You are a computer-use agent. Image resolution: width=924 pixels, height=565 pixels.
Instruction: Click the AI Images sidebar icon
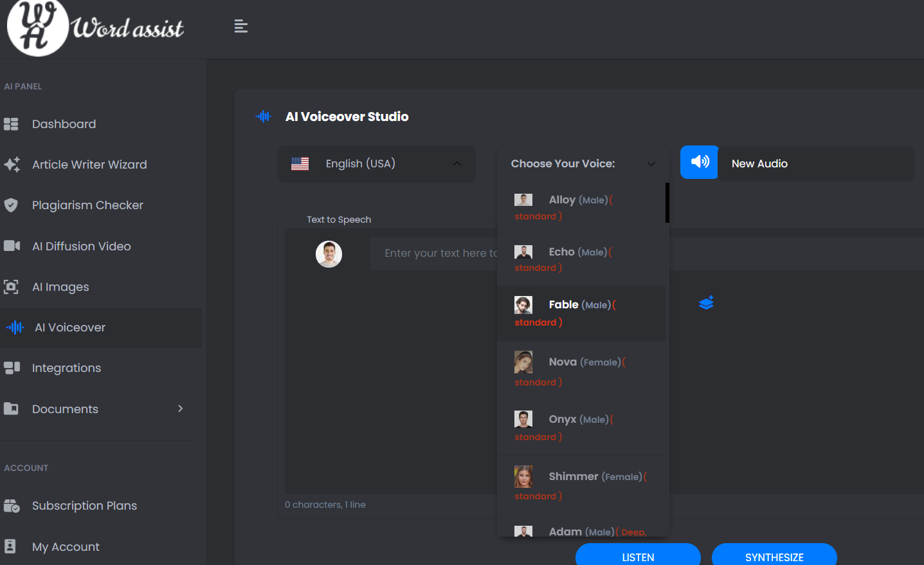point(11,287)
